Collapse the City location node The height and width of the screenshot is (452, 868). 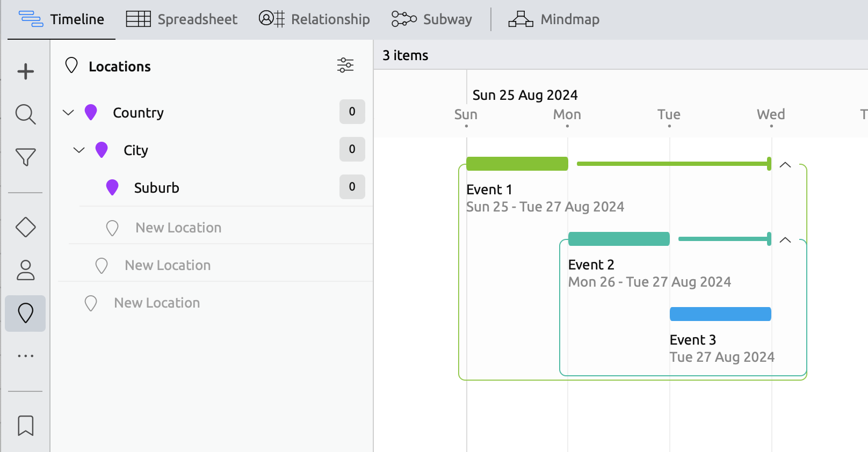[x=79, y=150]
